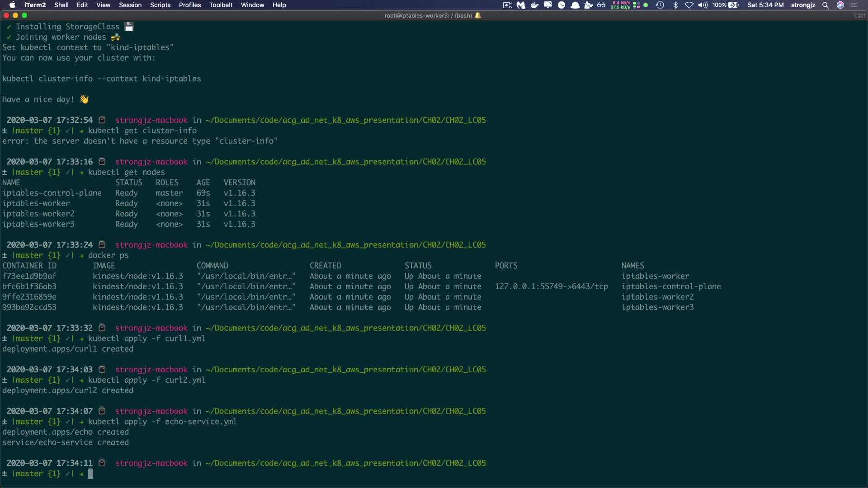Open the Apple menu

12,5
